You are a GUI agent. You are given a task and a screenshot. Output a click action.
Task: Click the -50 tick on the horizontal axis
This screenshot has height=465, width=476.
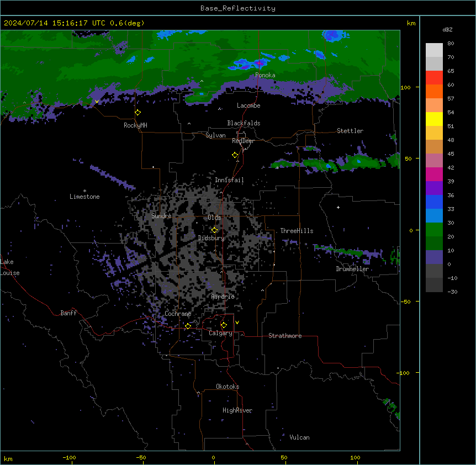point(141,458)
